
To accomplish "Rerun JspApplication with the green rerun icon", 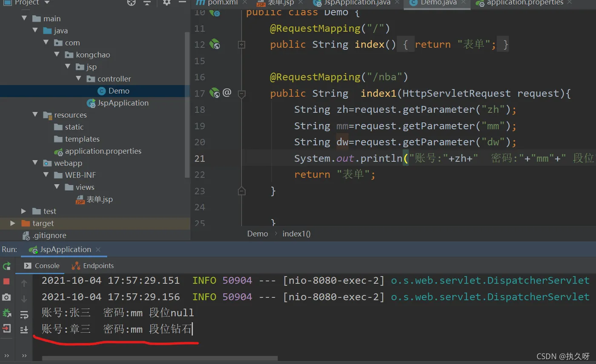I will [7, 266].
